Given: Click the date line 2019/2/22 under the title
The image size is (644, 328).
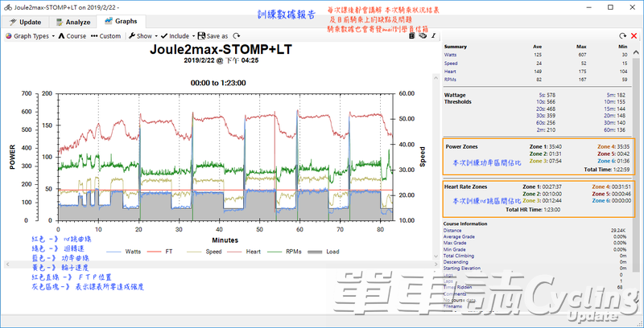Looking at the screenshot, I should click(x=221, y=60).
